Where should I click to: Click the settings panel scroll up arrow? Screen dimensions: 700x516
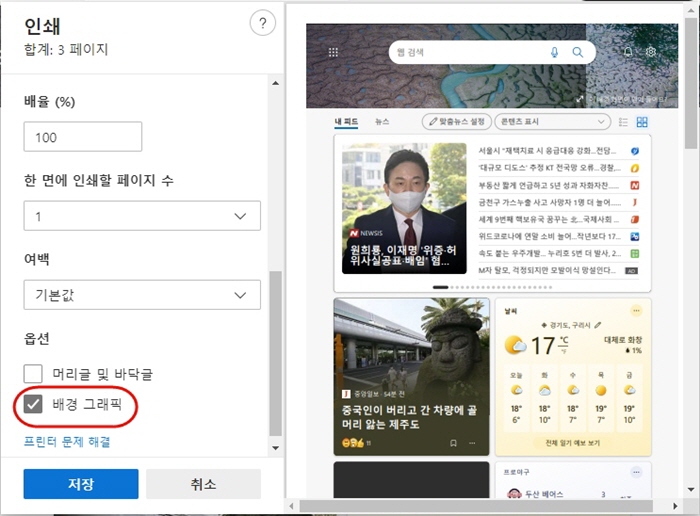click(275, 83)
